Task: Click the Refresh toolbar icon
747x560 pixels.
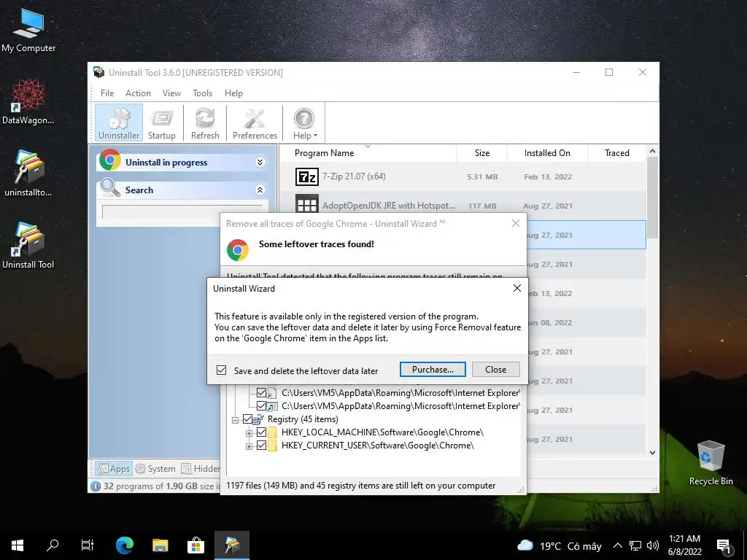Action: (205, 122)
